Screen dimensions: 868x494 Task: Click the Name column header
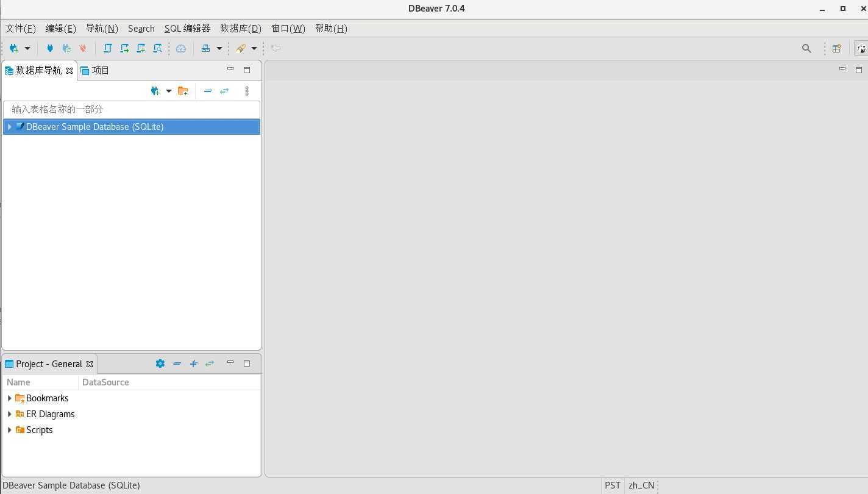[41, 382]
